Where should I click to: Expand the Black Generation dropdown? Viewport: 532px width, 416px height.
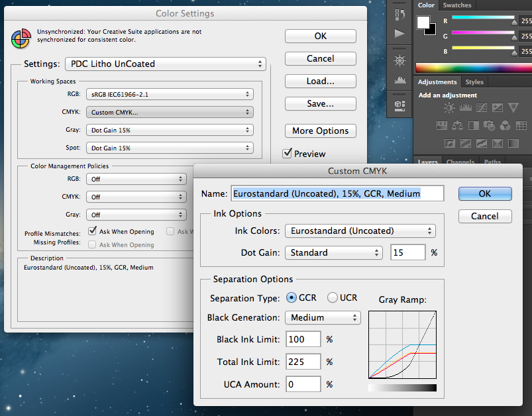click(x=323, y=318)
